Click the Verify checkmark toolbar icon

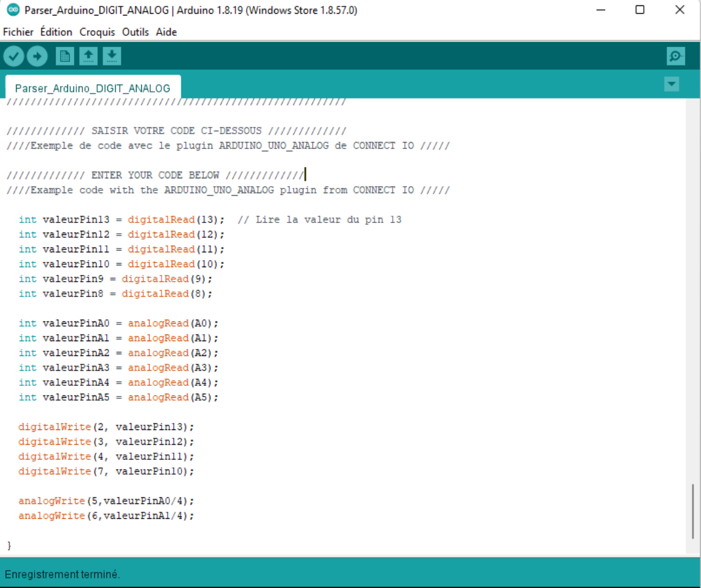pos(14,56)
